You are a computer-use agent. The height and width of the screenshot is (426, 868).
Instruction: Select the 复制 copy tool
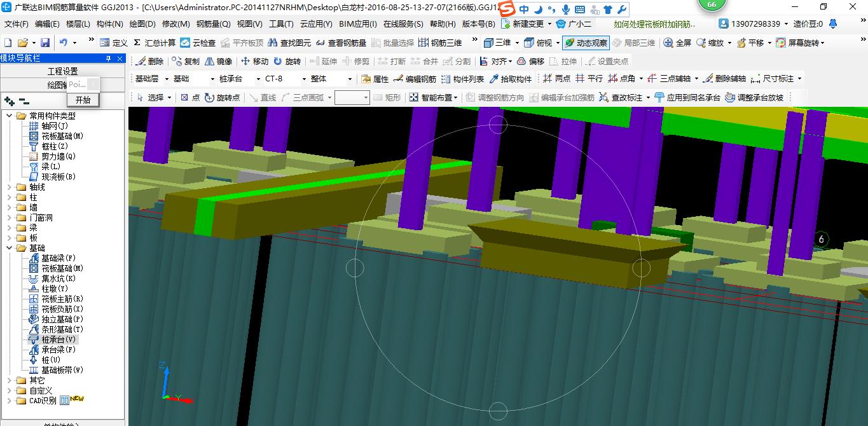(x=185, y=61)
